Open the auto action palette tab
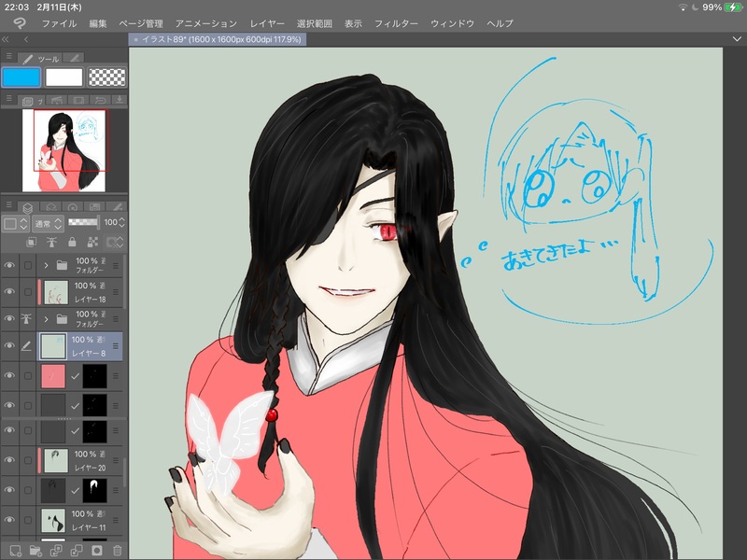The width and height of the screenshot is (747, 560). pos(73,207)
